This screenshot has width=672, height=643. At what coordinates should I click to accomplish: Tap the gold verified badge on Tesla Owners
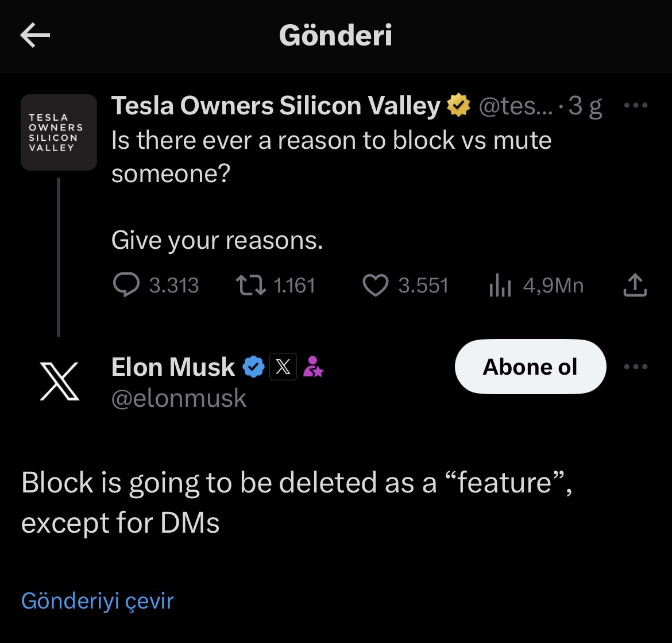(458, 106)
